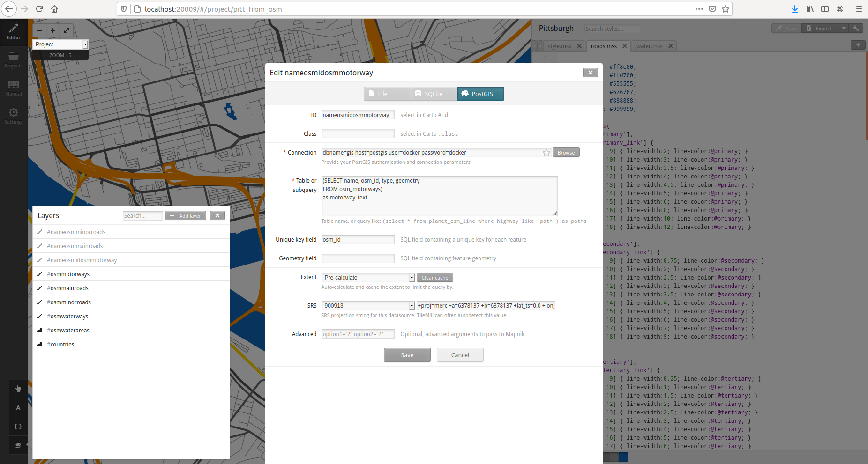Edit the #osmminorroads layer pencil icon

(40, 302)
